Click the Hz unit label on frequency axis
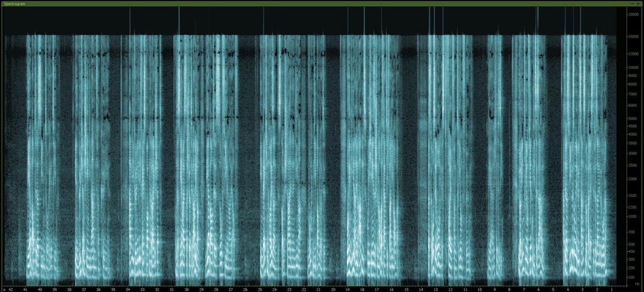The image size is (644, 292). [637, 283]
